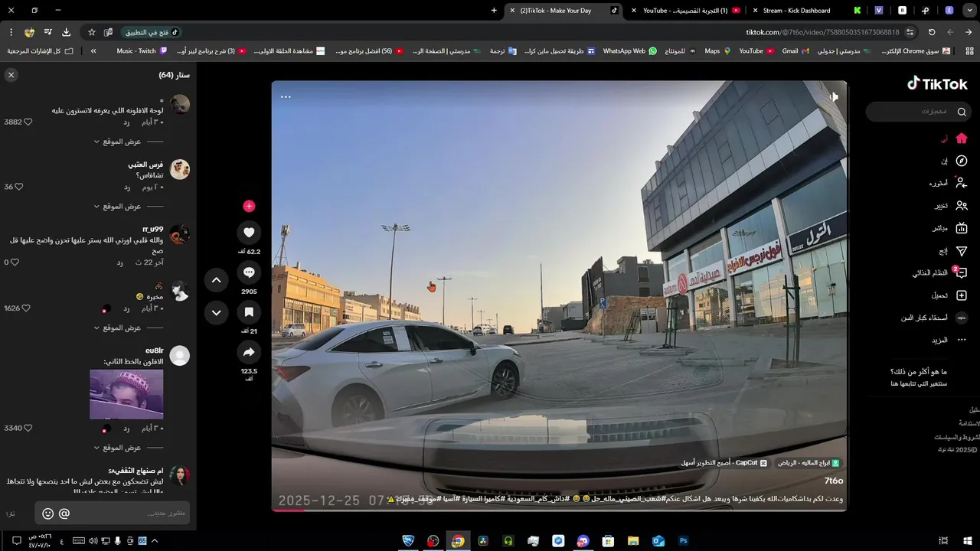The width and height of the screenshot is (980, 551).
Task: Expand replies under فرس العتيبي's comment
Action: [118, 207]
